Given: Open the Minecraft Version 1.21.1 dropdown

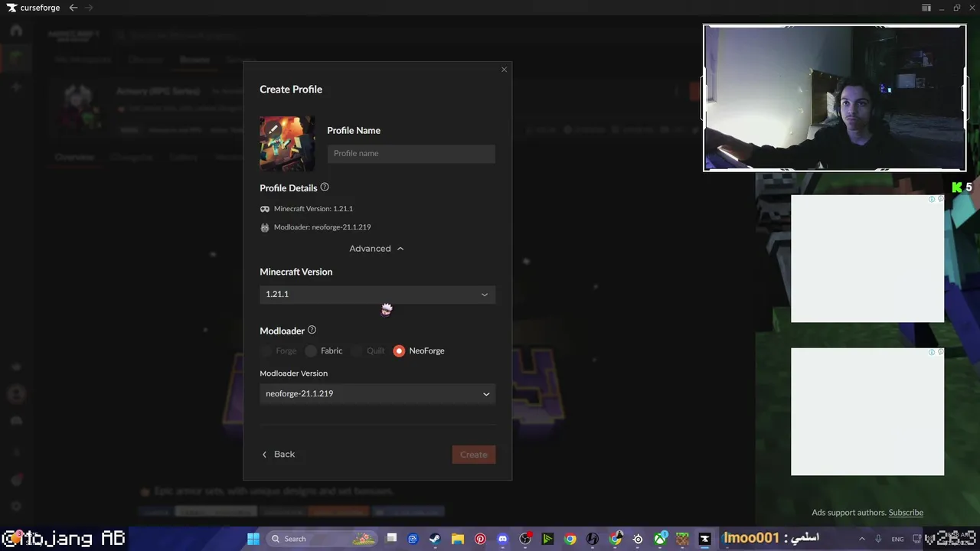Looking at the screenshot, I should tap(377, 295).
